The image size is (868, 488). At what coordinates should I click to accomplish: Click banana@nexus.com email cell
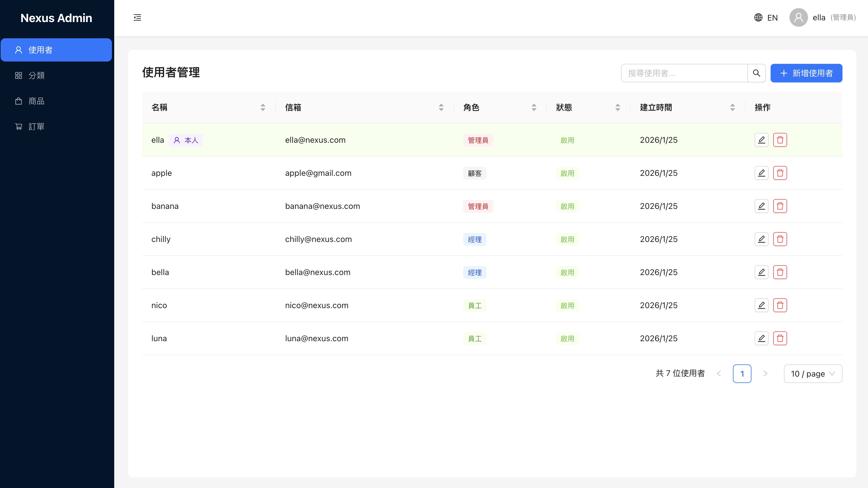[322, 206]
